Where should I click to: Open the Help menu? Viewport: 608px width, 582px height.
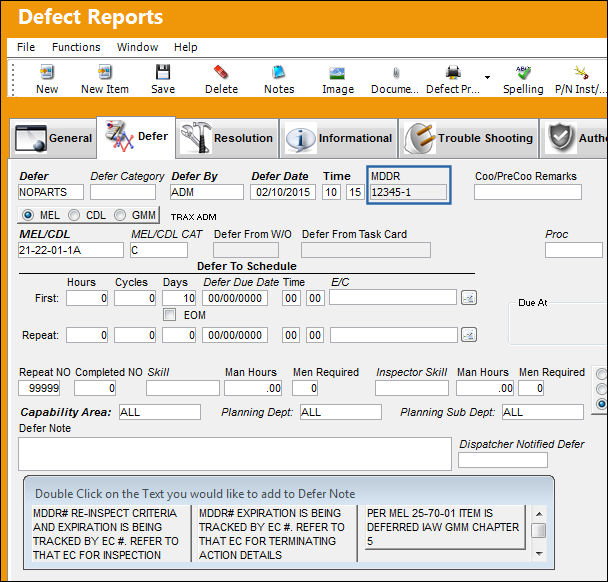[185, 47]
